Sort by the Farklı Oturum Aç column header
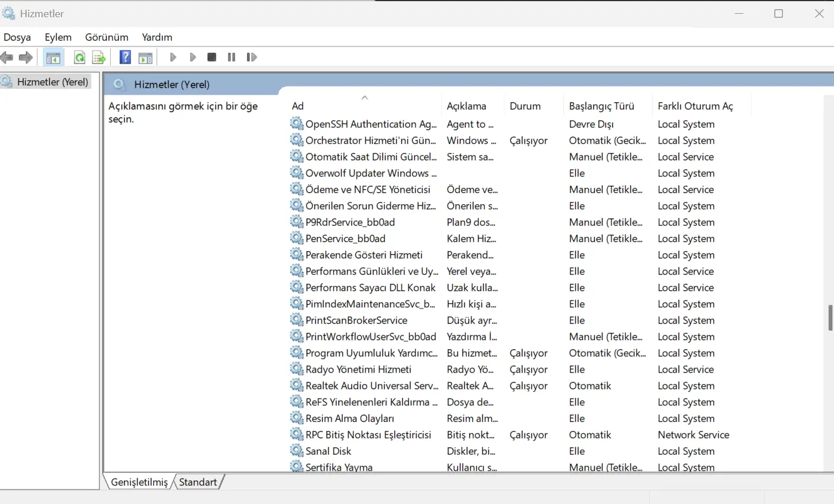 702,106
